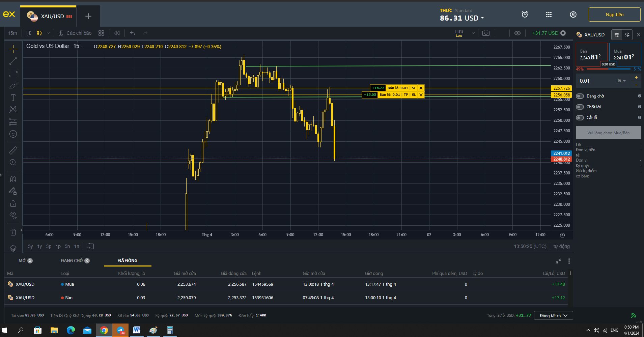The image size is (644, 337).
Task: Enable the Chốt lời take profit switch
Action: coord(580,107)
